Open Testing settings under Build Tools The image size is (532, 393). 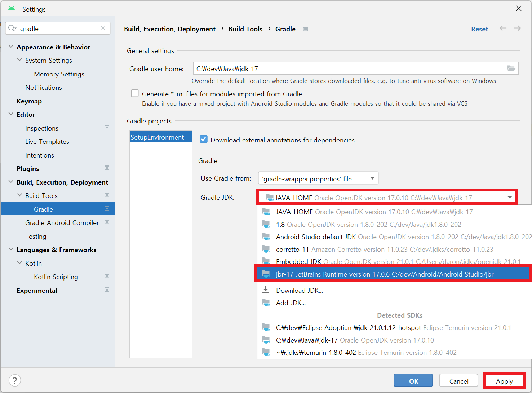coord(36,236)
